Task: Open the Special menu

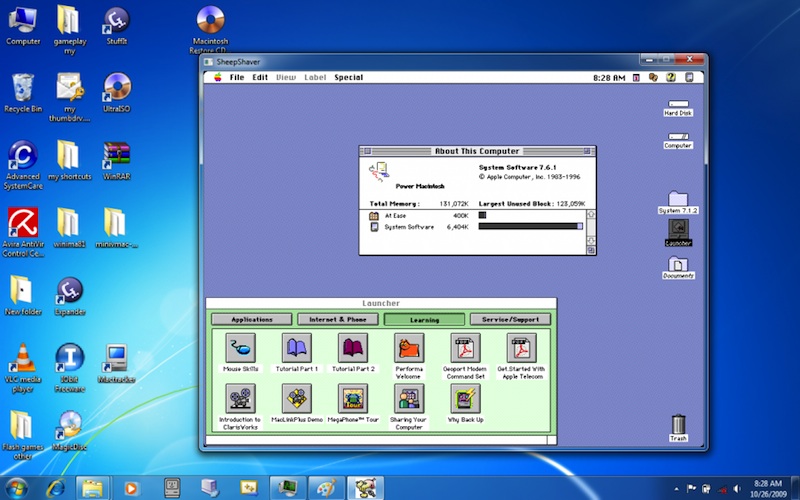Action: (x=348, y=77)
